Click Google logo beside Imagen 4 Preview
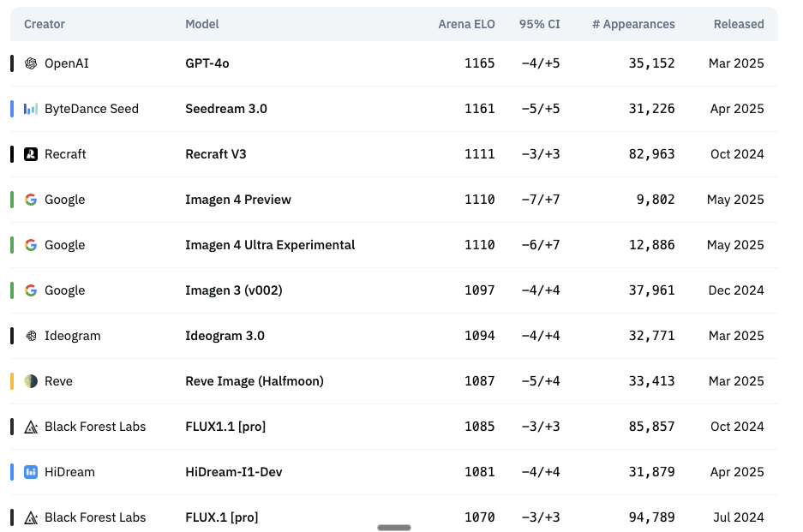The image size is (803, 532). [x=31, y=200]
